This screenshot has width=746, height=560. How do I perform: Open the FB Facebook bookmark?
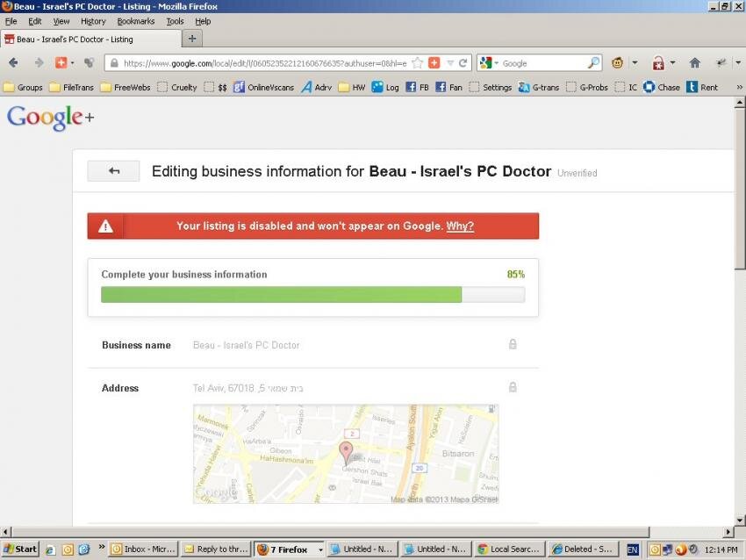(x=417, y=88)
